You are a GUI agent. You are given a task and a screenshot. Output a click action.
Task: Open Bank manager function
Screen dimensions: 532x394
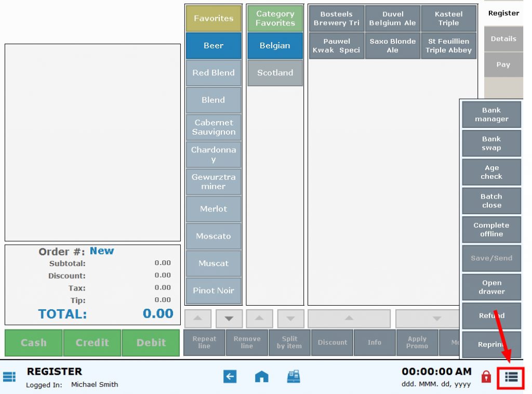491,114
